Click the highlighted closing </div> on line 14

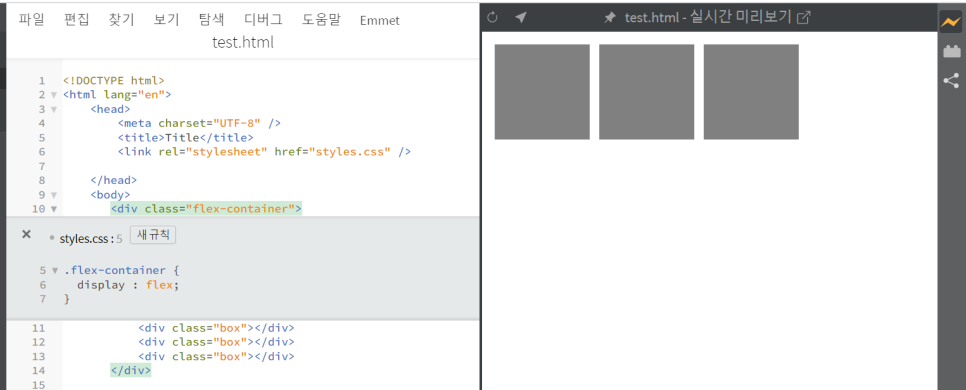(x=131, y=371)
